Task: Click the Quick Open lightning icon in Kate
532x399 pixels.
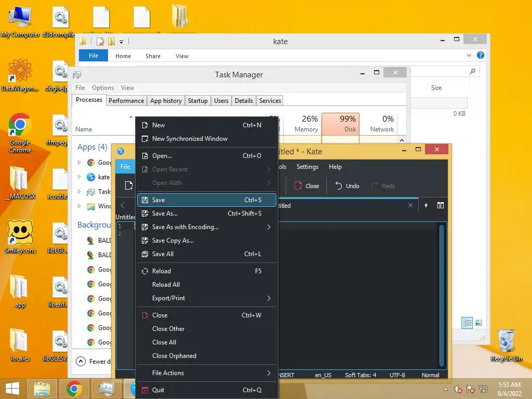Action: (x=426, y=205)
